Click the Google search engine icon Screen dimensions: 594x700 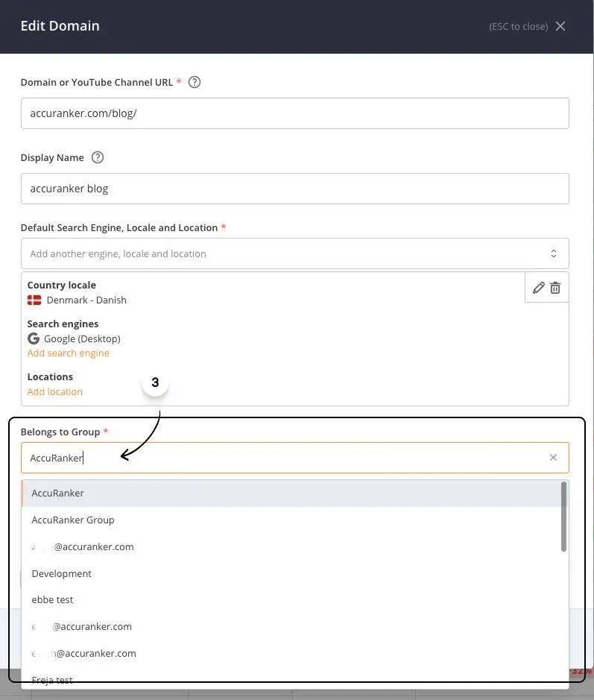(x=34, y=338)
